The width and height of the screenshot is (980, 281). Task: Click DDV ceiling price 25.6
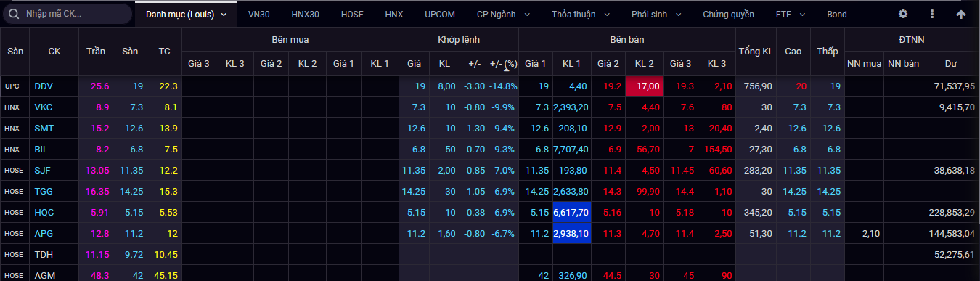point(100,86)
